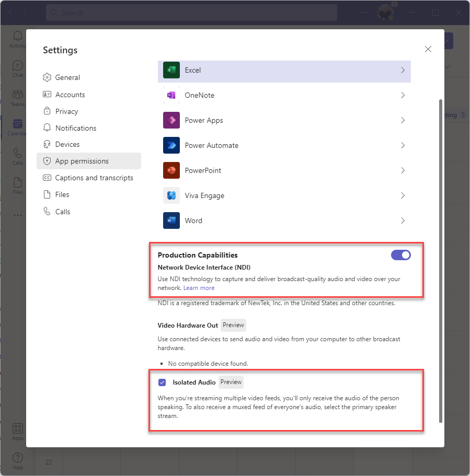Click the "No compatible device found." text

[x=208, y=363]
